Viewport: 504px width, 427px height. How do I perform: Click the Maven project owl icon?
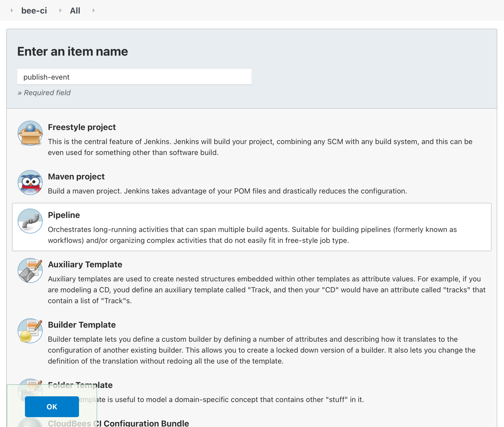30,183
